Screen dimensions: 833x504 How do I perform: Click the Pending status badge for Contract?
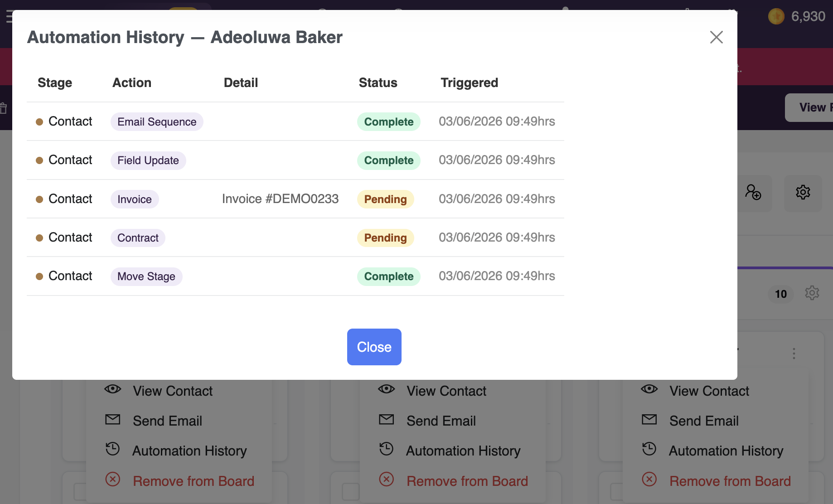385,238
